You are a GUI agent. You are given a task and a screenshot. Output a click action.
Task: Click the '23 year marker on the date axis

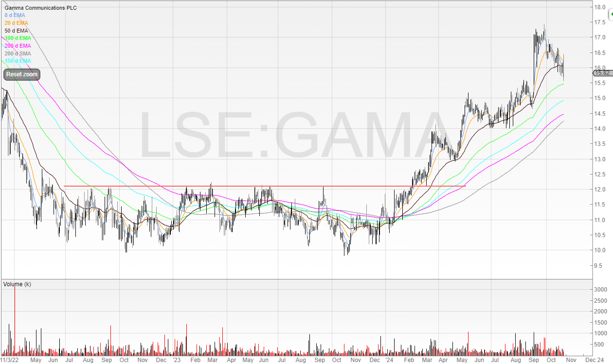coord(176,360)
